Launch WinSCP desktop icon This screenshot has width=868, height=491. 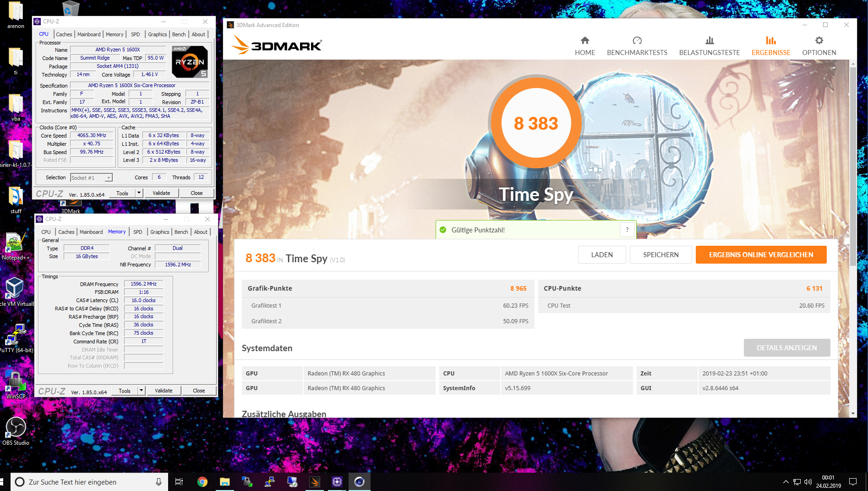tap(16, 385)
